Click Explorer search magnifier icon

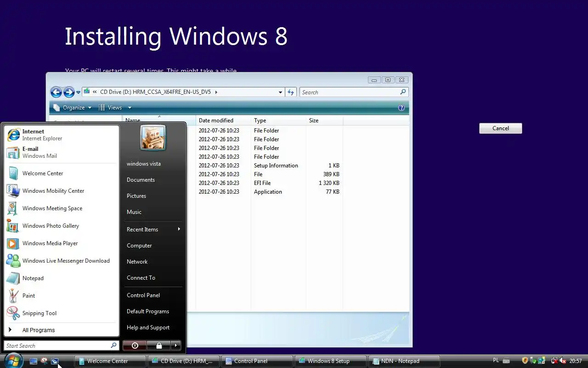tap(403, 92)
